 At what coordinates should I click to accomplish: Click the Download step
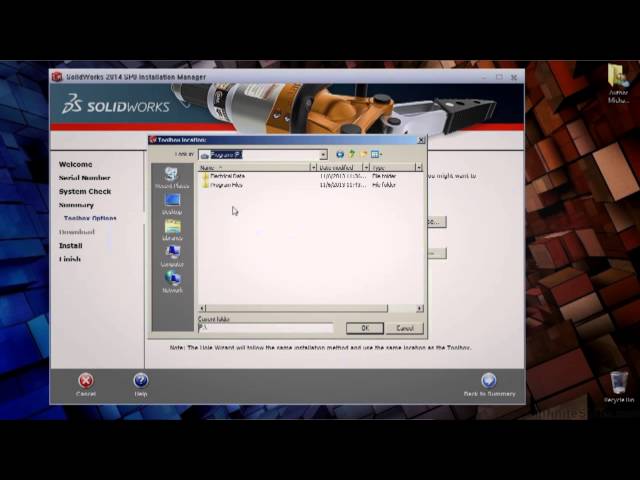pos(77,232)
